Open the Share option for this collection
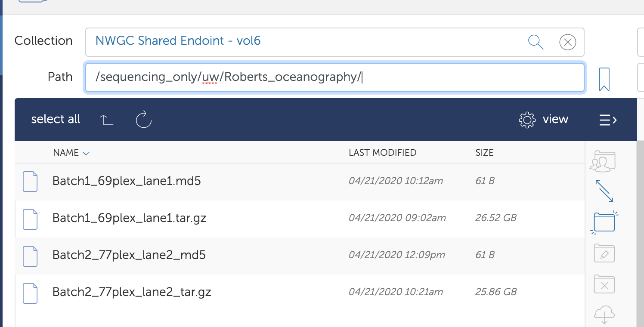 (x=602, y=161)
